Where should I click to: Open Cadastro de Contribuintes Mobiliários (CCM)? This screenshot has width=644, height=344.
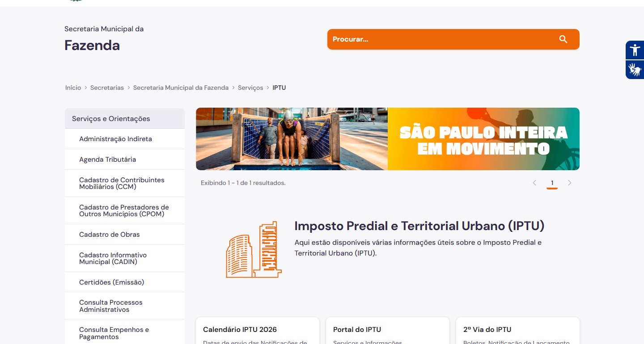(x=125, y=183)
